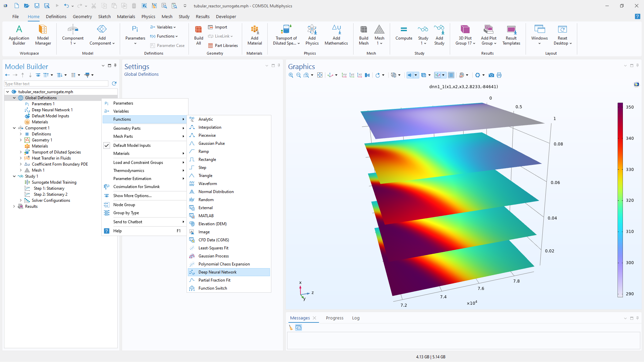The image size is (644, 362).
Task: Click Zoom In in Graphics toolbar
Action: click(x=291, y=75)
